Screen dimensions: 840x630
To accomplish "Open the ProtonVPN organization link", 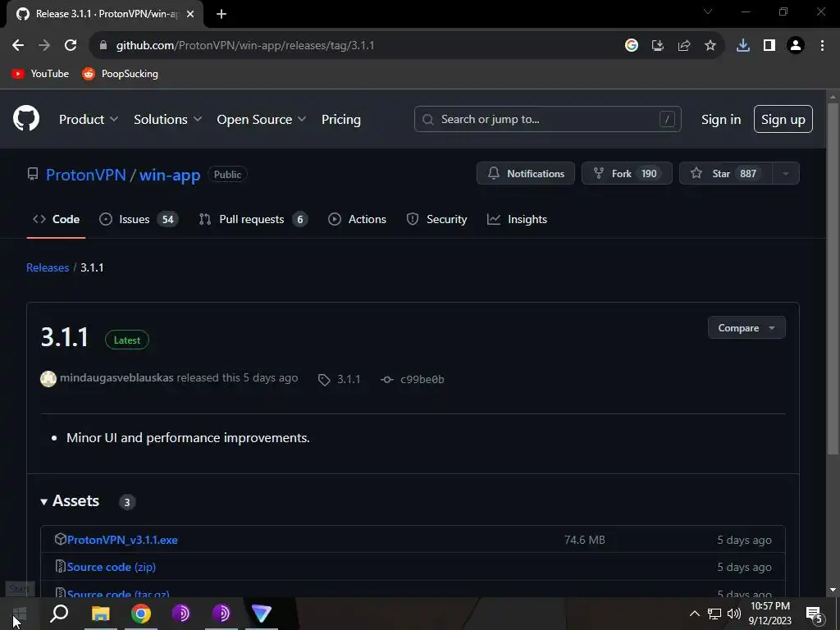I will [85, 175].
